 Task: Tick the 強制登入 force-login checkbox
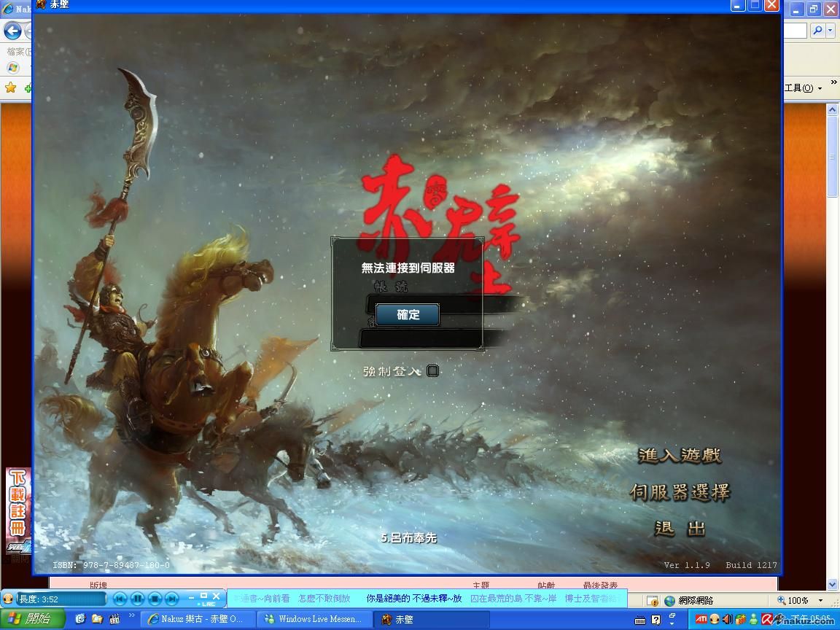coord(432,370)
